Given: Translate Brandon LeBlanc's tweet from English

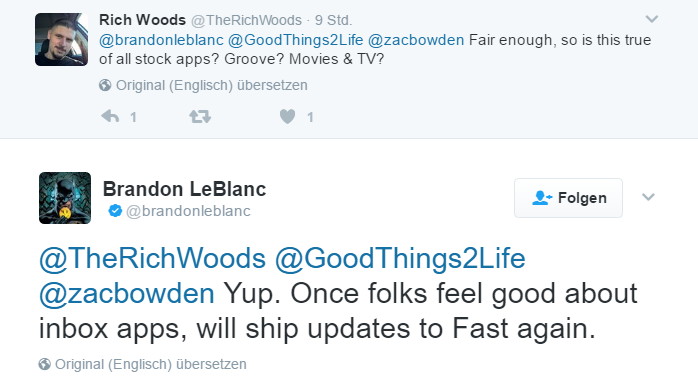Looking at the screenshot, I should (150, 364).
